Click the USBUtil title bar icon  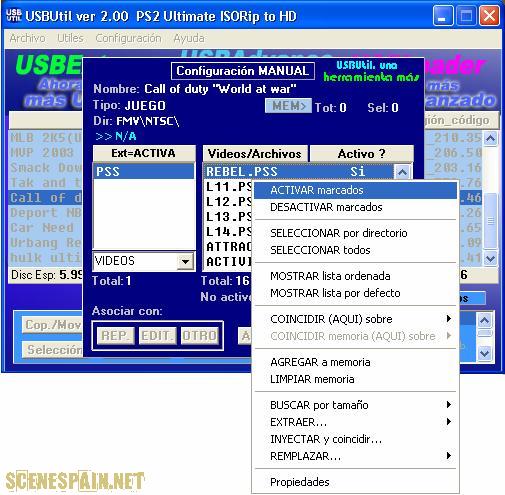pyautogui.click(x=13, y=15)
